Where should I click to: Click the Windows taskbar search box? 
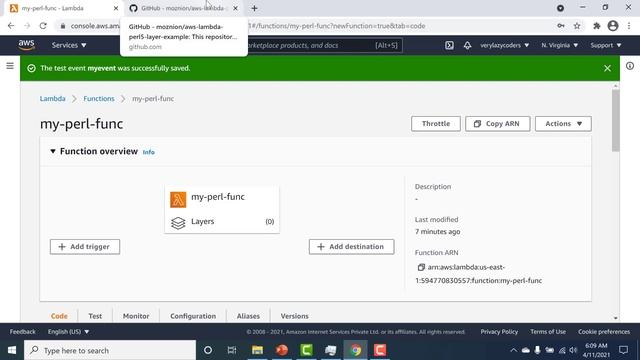[110, 350]
